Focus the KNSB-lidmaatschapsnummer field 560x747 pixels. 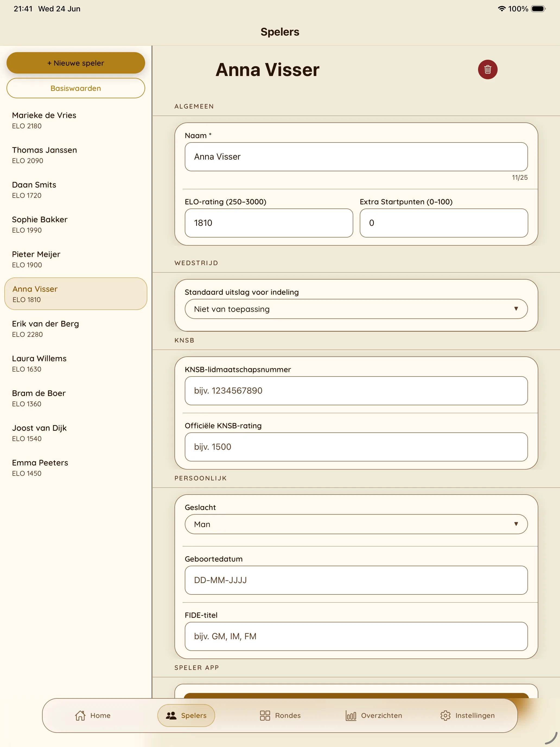coord(356,391)
